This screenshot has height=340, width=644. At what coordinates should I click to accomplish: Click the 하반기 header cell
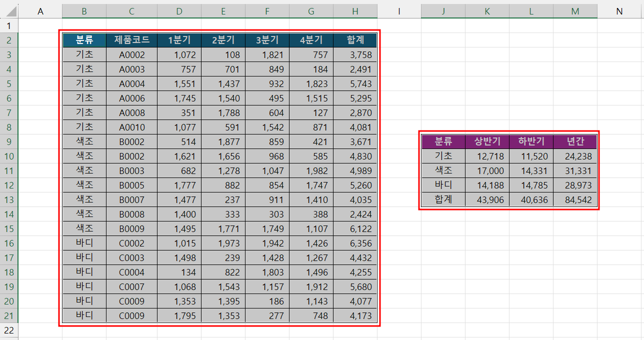pyautogui.click(x=531, y=142)
